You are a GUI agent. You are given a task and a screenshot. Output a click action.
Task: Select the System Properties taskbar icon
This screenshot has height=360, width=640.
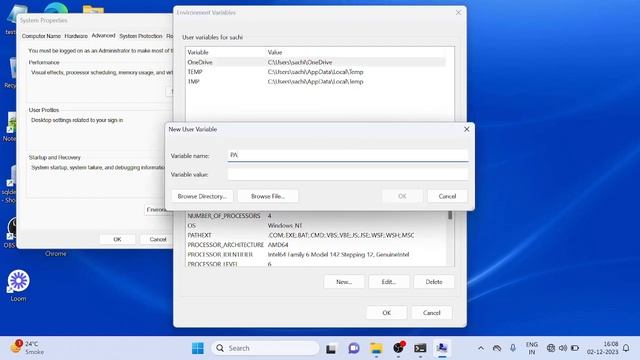(x=442, y=348)
